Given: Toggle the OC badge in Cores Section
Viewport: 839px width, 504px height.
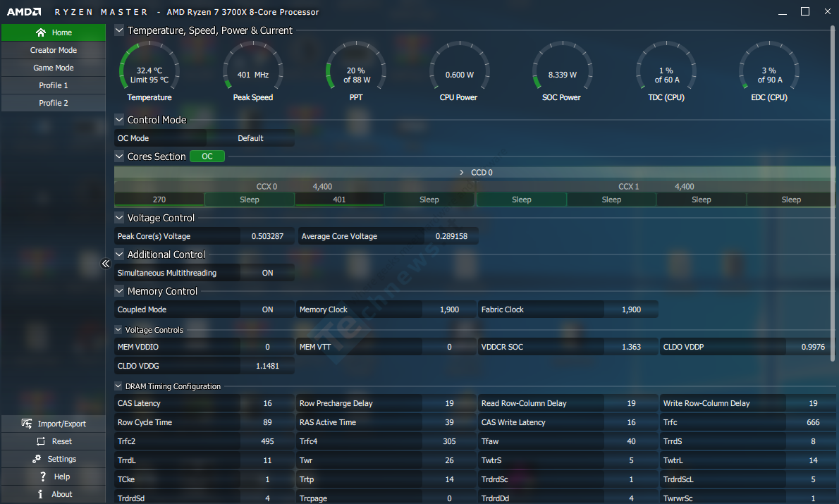Looking at the screenshot, I should [207, 156].
